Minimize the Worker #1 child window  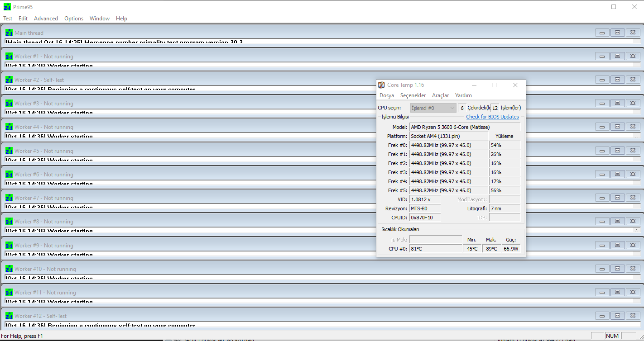pyautogui.click(x=602, y=56)
